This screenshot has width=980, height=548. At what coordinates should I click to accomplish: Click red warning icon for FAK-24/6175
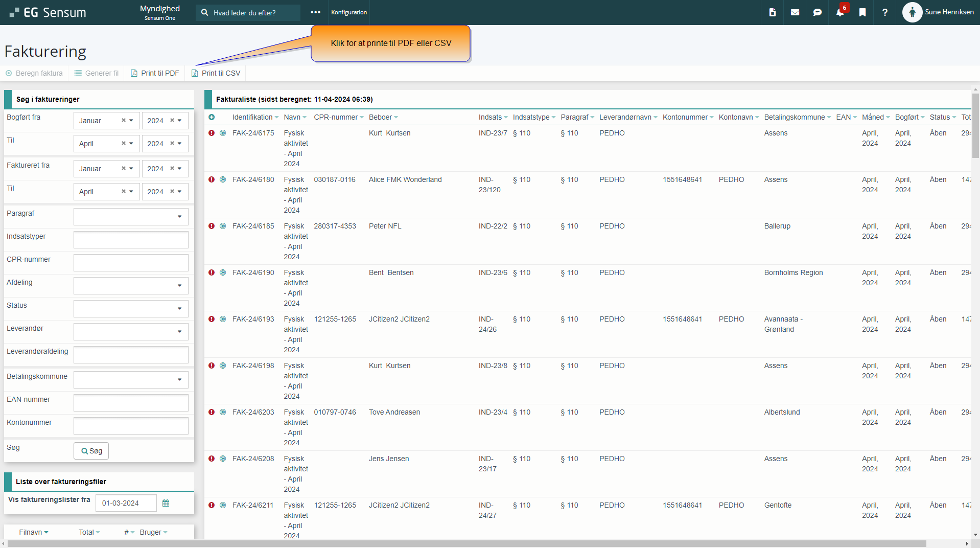(212, 133)
